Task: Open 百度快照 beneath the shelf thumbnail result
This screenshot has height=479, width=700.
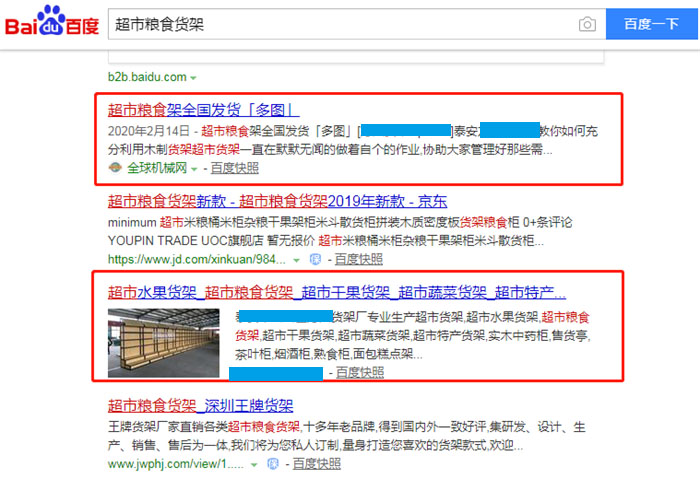Action: (x=359, y=372)
